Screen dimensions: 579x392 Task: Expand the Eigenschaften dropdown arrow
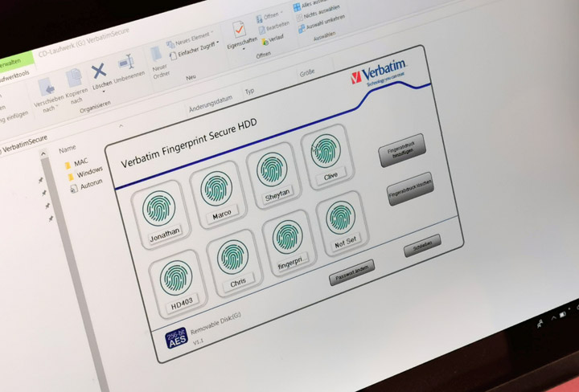244,49
